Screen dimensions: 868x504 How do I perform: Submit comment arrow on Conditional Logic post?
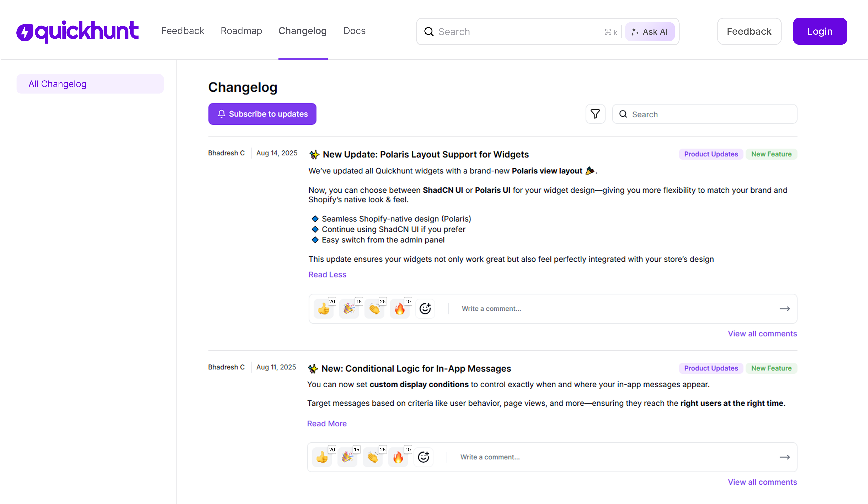(785, 457)
